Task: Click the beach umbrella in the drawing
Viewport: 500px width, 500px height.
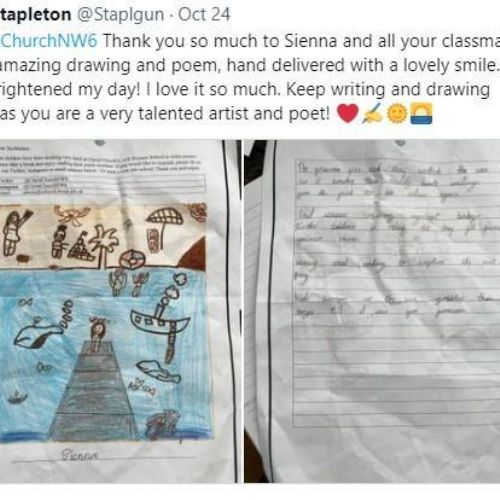Action: pyautogui.click(x=164, y=227)
